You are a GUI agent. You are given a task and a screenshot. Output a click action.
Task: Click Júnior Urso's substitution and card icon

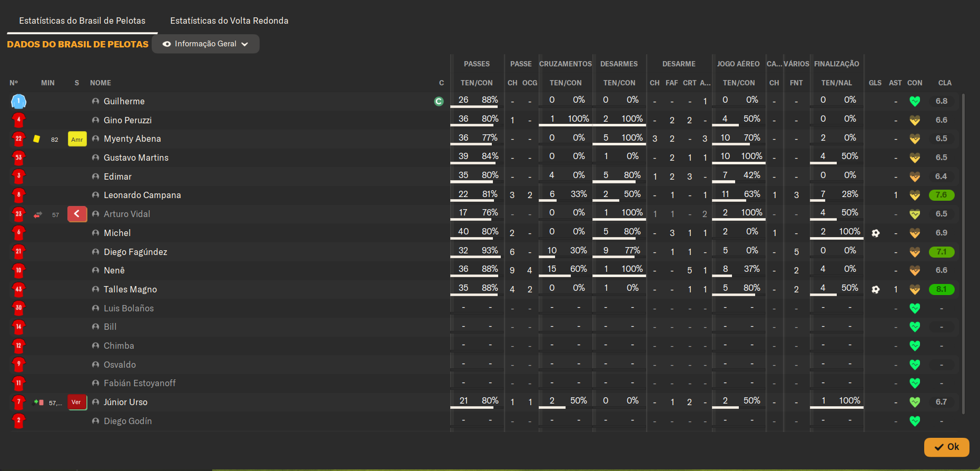[38, 402]
